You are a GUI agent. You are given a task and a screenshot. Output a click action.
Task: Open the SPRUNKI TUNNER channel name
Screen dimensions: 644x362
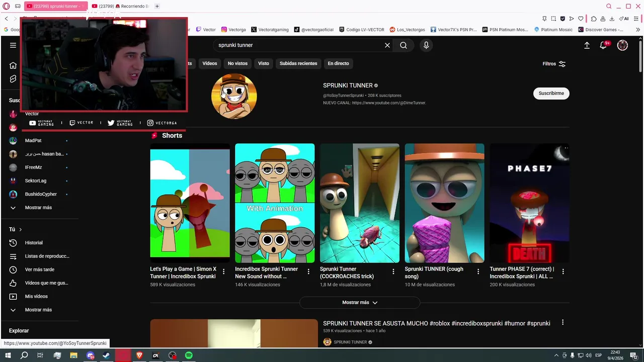pos(348,85)
